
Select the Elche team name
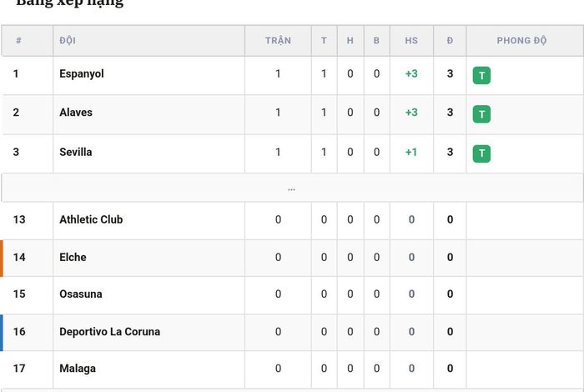(x=73, y=257)
